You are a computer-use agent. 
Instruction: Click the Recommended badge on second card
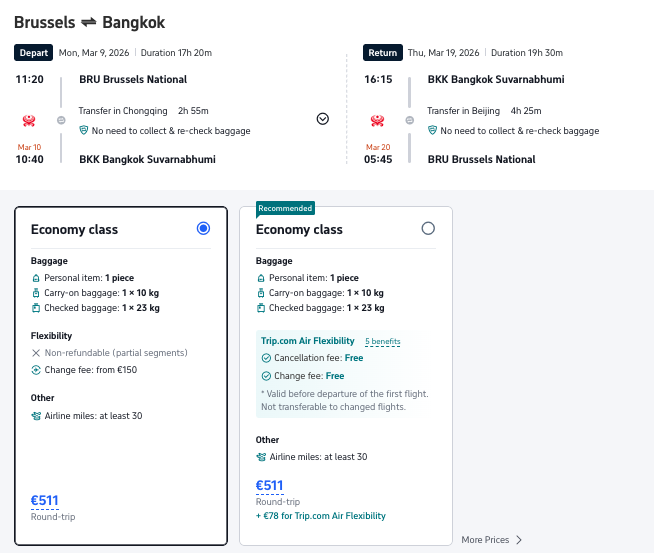(x=286, y=208)
